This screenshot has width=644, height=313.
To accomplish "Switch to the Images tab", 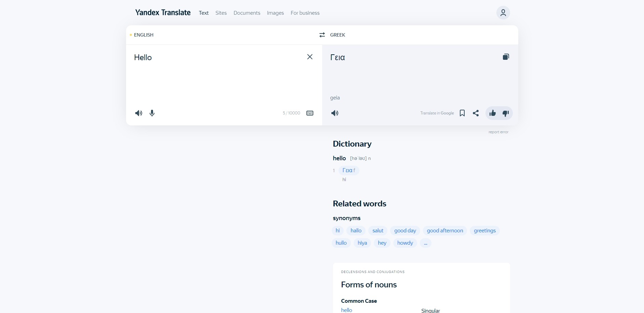I will [x=275, y=13].
